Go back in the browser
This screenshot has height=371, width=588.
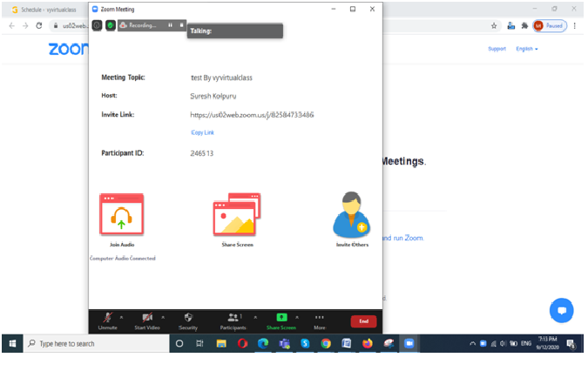click(12, 25)
